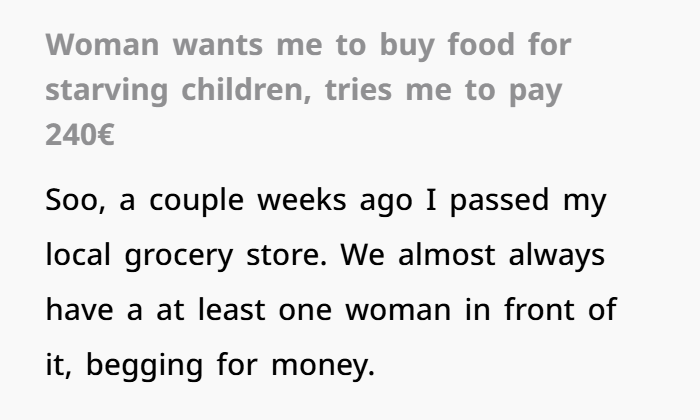Click the word 'begging' in the last line
Image resolution: width=700 pixels, height=420 pixels.
click(144, 366)
